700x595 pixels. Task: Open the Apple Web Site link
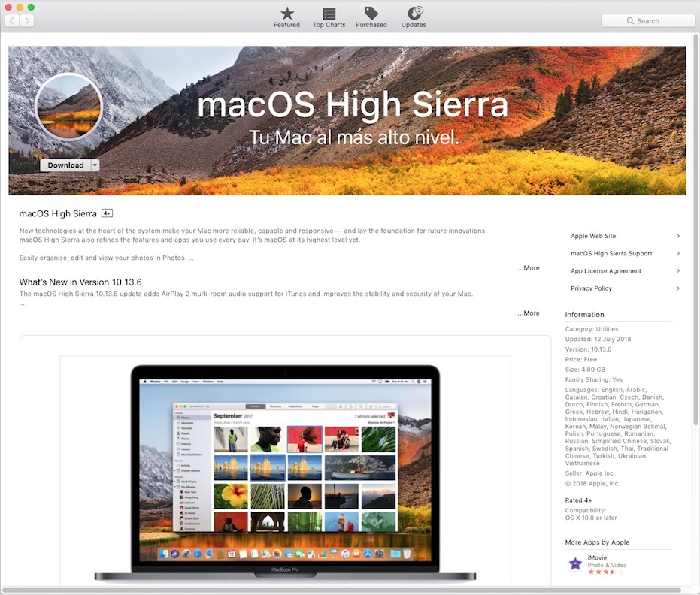(x=592, y=236)
